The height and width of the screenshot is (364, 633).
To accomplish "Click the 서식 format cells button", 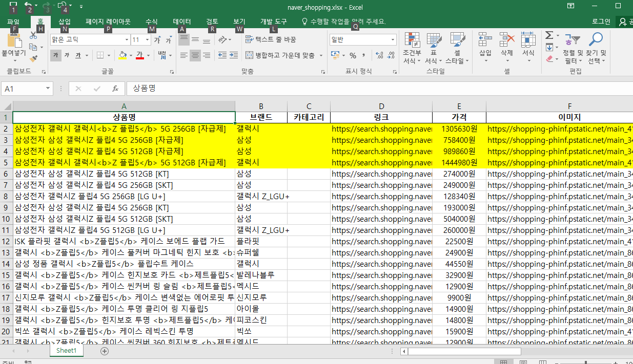I will (x=528, y=47).
